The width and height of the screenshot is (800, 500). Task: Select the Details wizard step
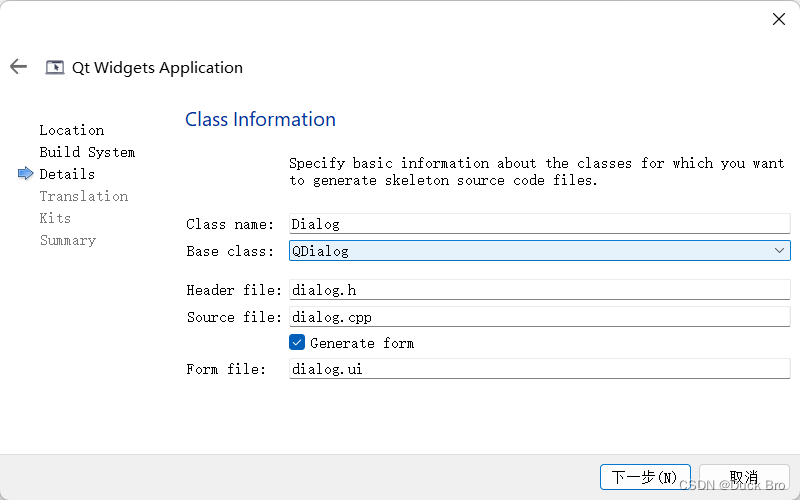pyautogui.click(x=67, y=174)
